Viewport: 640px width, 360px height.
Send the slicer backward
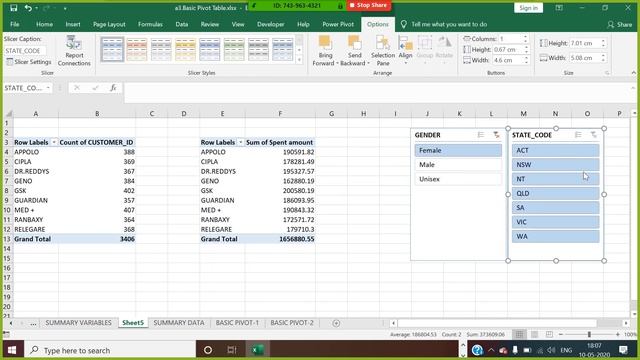pos(354,46)
